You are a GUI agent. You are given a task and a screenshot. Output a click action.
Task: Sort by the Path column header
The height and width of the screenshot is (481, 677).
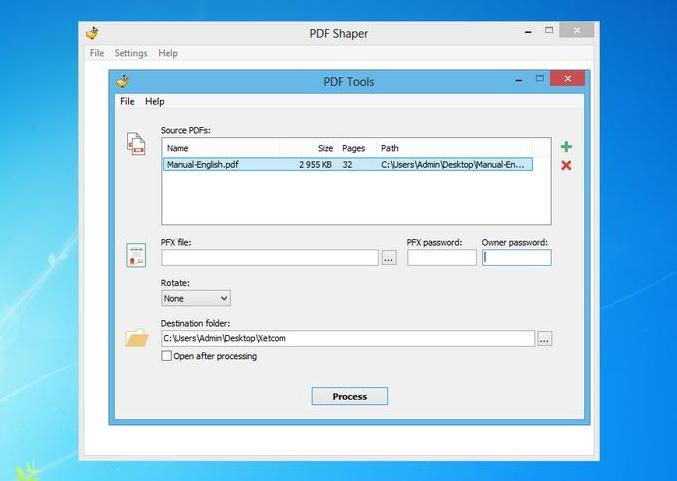[454, 148]
